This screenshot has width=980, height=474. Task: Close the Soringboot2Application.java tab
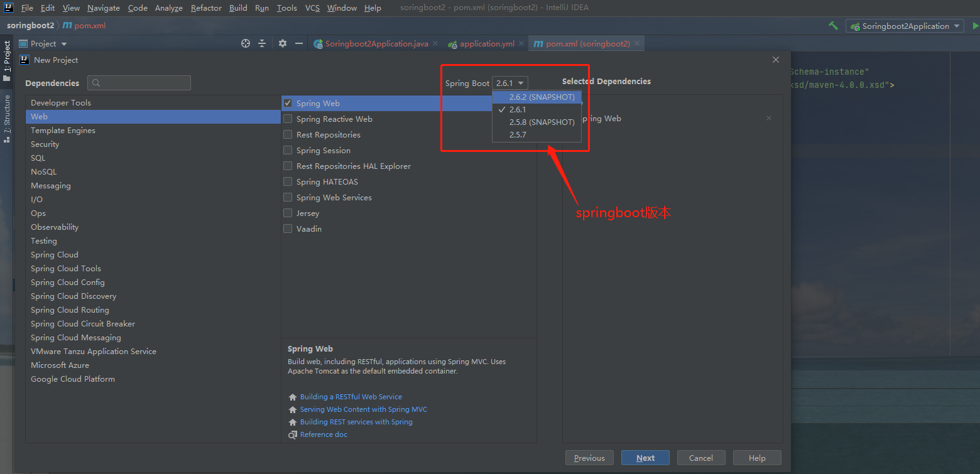click(x=435, y=43)
